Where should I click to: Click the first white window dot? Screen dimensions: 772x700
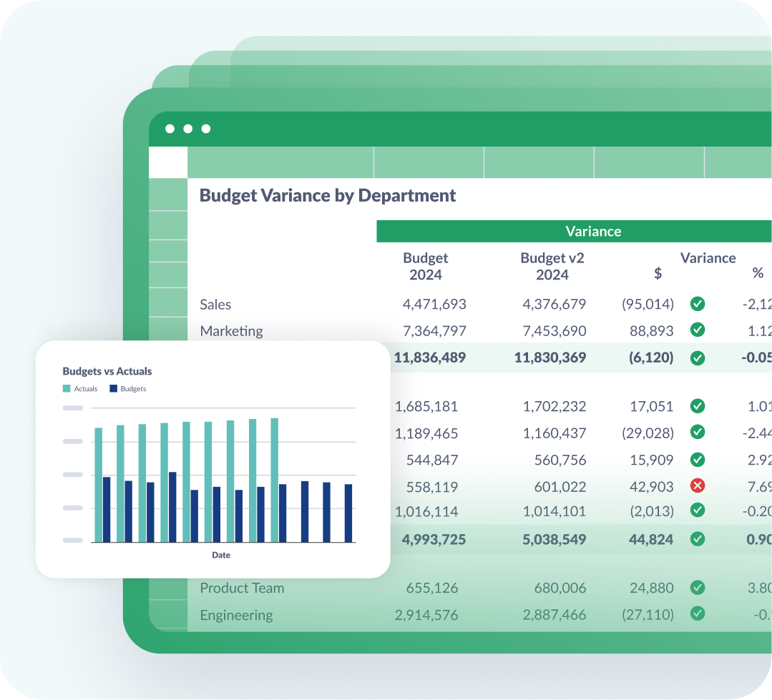[170, 129]
